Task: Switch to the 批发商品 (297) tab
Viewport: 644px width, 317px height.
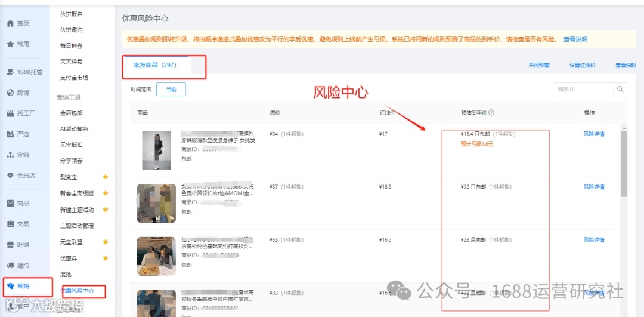Action: (155, 65)
